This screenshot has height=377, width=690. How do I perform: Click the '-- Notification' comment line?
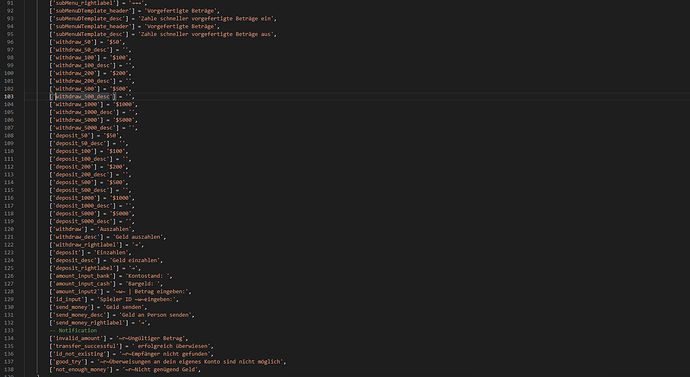pyautogui.click(x=73, y=330)
